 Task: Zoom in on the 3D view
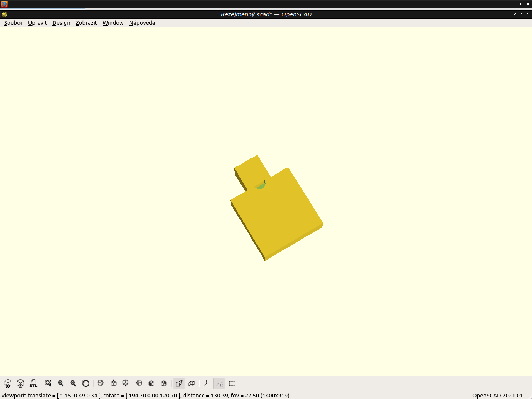60,383
